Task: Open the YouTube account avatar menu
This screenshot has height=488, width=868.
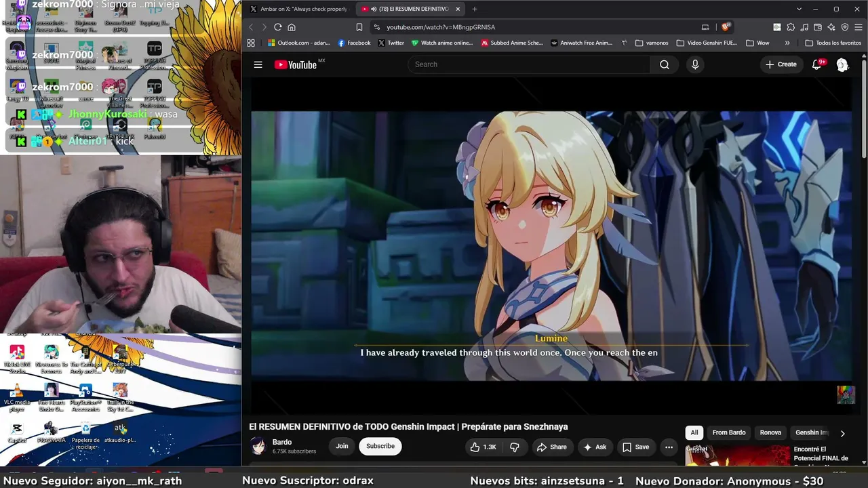Action: (x=842, y=64)
